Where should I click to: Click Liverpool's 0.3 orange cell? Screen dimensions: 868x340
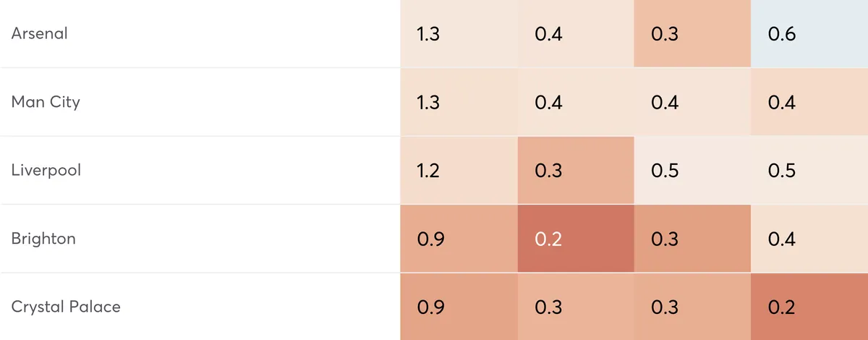[x=576, y=171]
